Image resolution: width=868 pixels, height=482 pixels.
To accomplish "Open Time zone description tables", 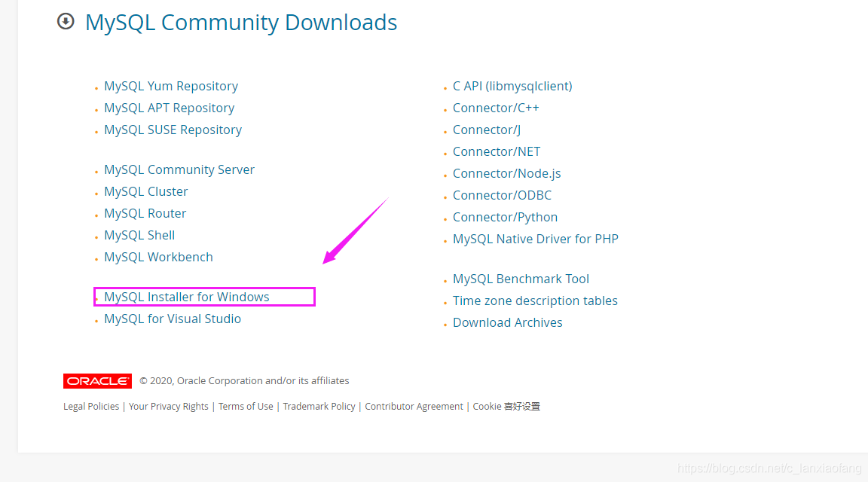I will pos(535,300).
